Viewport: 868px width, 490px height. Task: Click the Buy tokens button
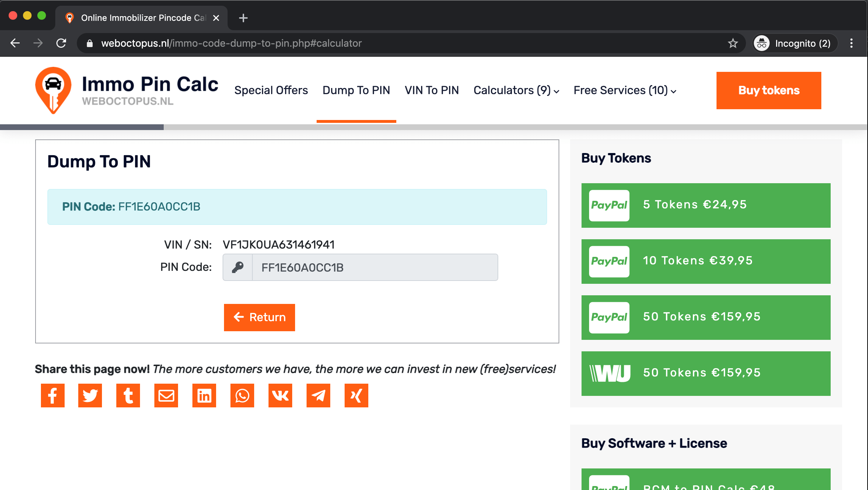[769, 91]
